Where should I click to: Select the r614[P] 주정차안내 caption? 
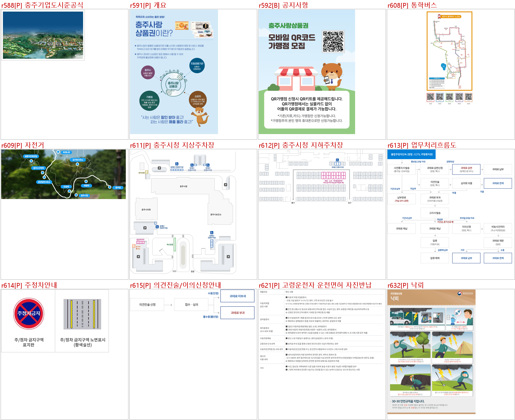(29, 285)
